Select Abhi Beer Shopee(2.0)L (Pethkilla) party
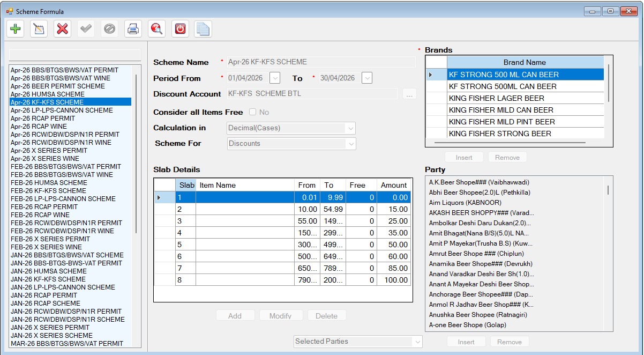The image size is (644, 355). pos(480,193)
